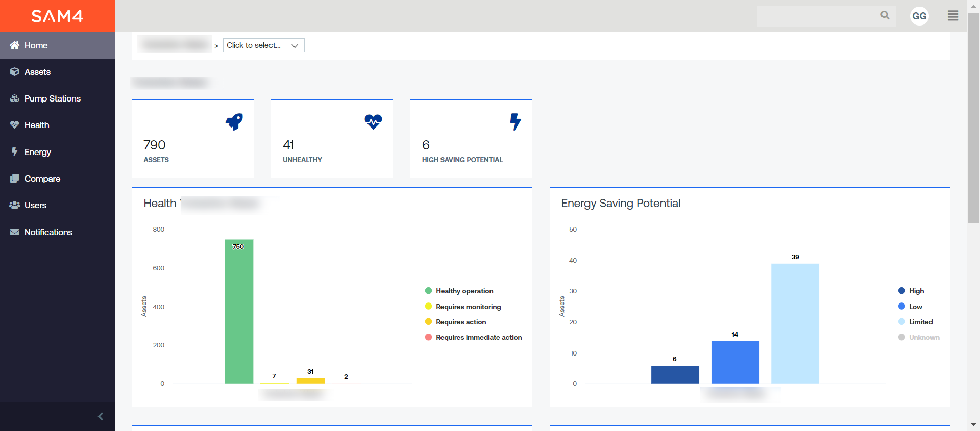Open the Energy menu item
The image size is (980, 431).
coord(37,152)
